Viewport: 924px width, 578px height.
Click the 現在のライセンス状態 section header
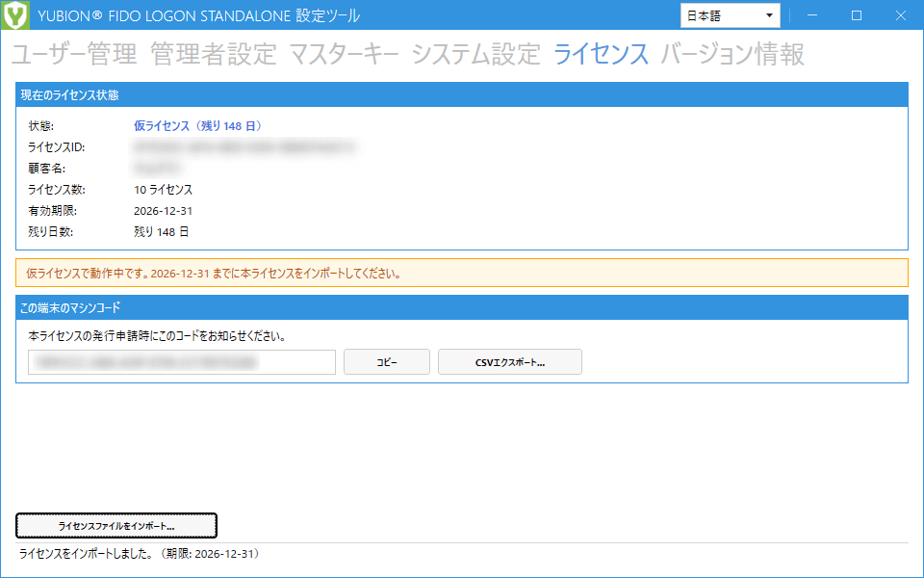[462, 95]
